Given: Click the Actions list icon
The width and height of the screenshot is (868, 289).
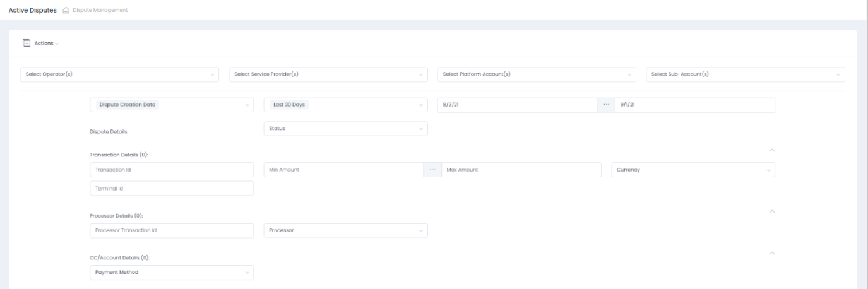Looking at the screenshot, I should click(x=27, y=43).
